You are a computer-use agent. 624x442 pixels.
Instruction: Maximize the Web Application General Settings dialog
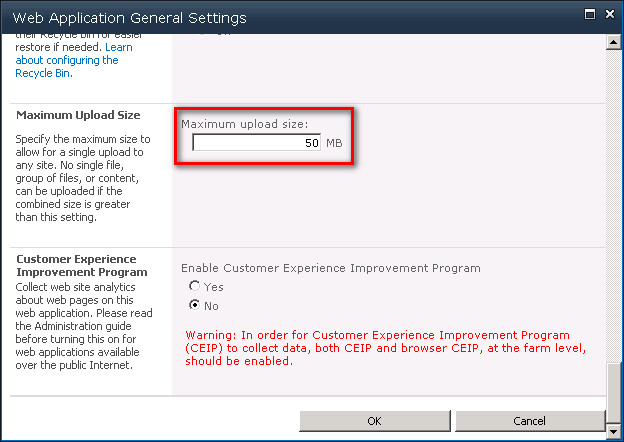point(590,16)
